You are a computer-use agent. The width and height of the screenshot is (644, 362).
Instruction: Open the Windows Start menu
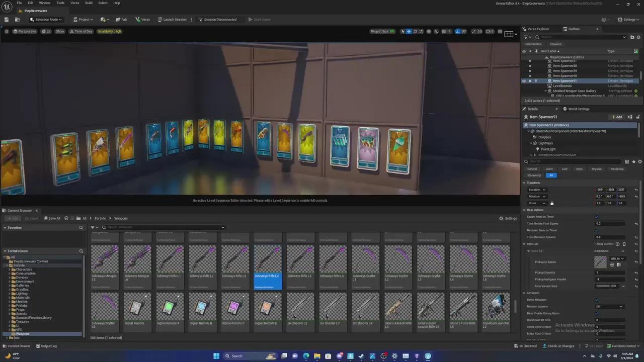tap(216, 356)
